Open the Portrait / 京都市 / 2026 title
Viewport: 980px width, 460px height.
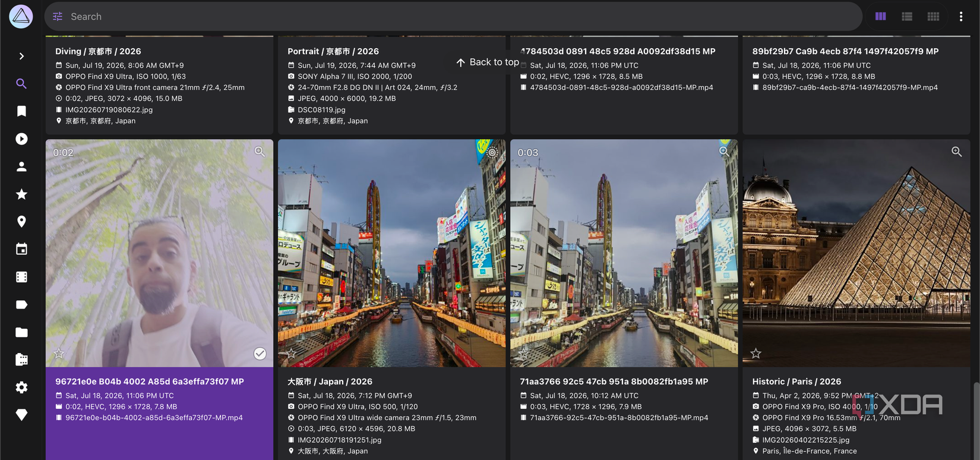coord(333,51)
